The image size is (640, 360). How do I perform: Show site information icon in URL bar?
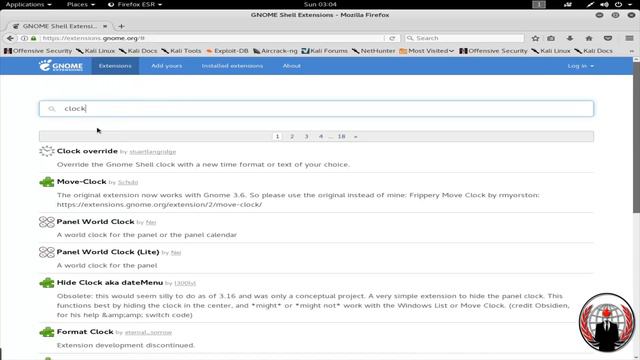click(x=24, y=38)
